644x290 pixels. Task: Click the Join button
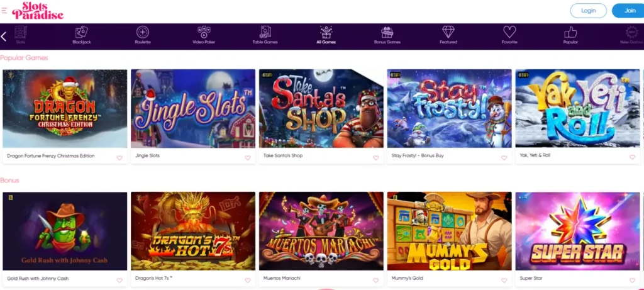pyautogui.click(x=629, y=11)
